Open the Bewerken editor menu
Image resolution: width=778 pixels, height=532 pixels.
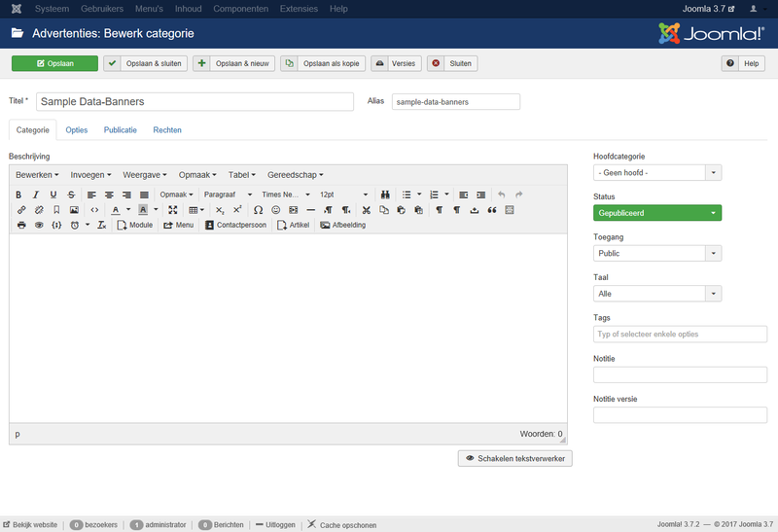tap(37, 175)
